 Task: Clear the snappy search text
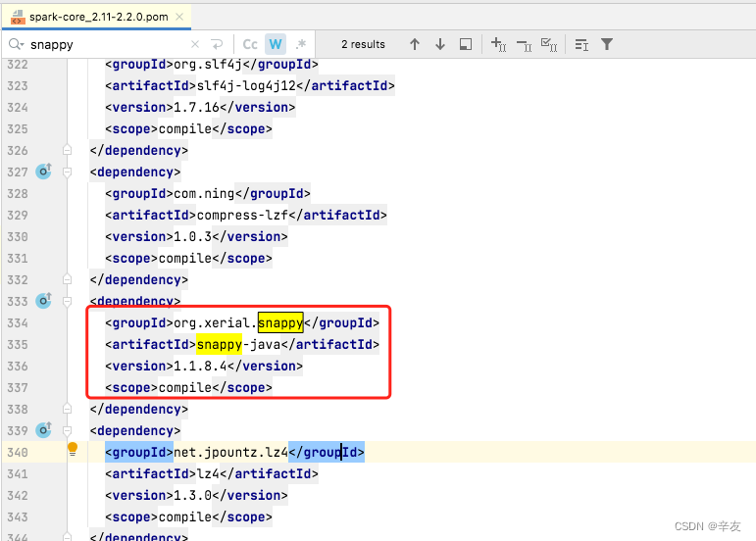coord(195,44)
